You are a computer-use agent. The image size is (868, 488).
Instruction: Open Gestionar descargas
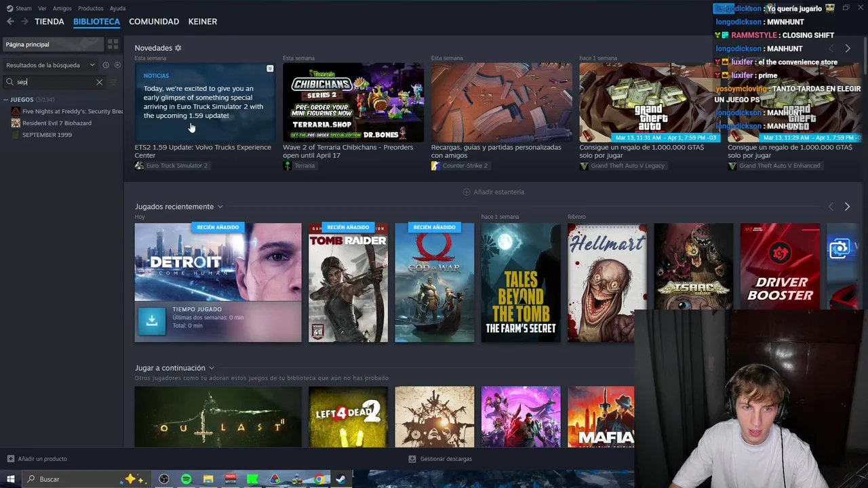(440, 459)
